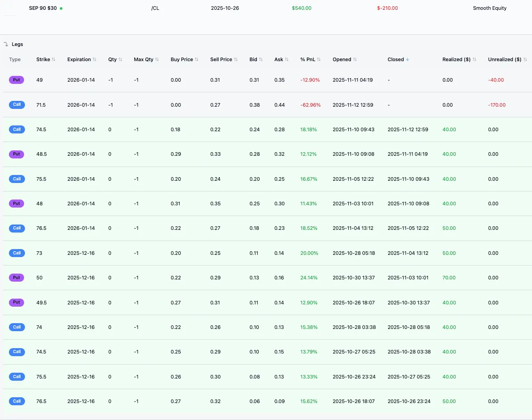532x420 pixels.
Task: Click the Type column header
Action: coord(15,59)
